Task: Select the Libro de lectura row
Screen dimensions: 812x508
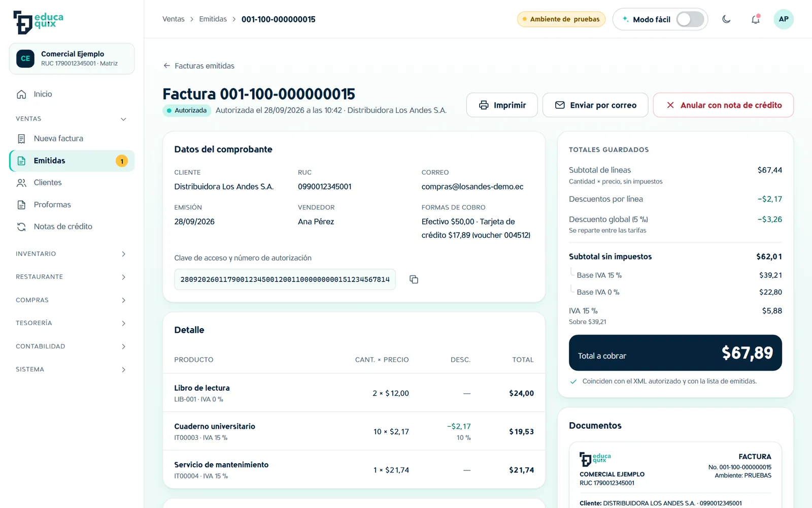Action: coord(354,393)
